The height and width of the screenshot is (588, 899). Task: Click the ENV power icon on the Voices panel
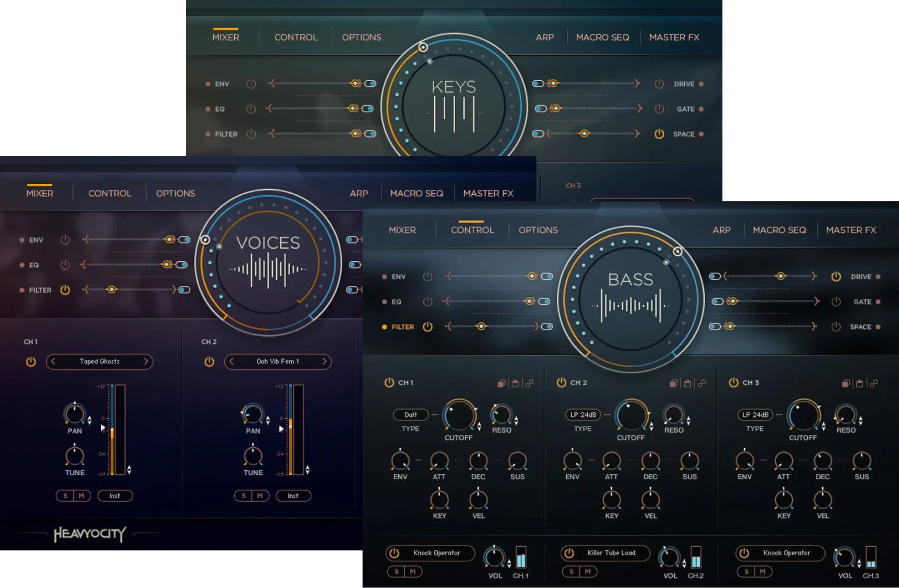click(65, 240)
